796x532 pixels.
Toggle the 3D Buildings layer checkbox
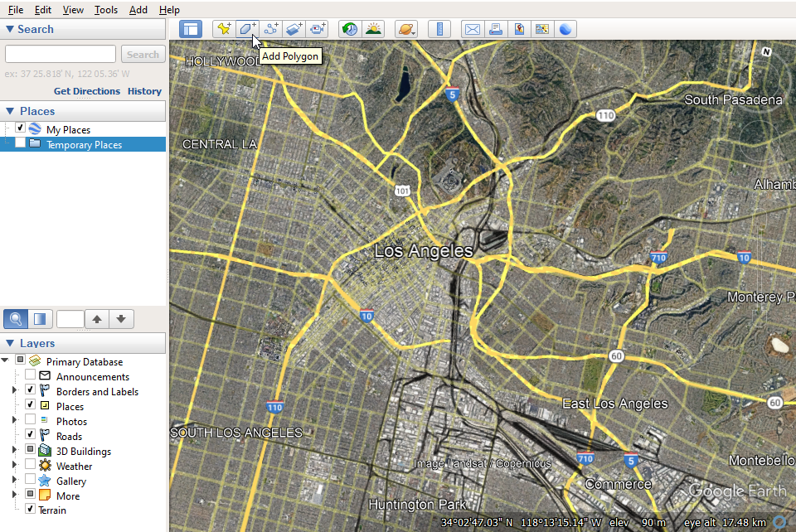point(31,449)
